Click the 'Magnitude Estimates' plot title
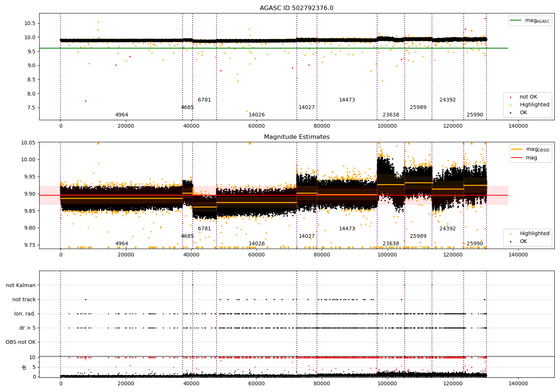 click(296, 137)
